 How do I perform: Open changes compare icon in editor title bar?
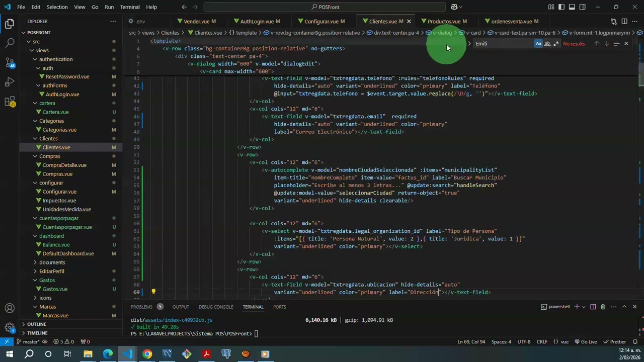614,21
